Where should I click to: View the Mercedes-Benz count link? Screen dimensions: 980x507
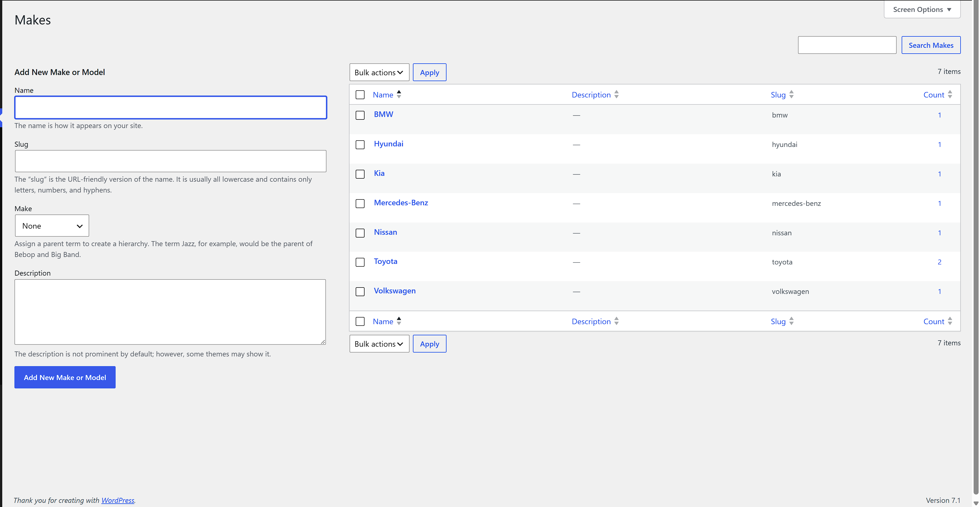click(x=939, y=203)
